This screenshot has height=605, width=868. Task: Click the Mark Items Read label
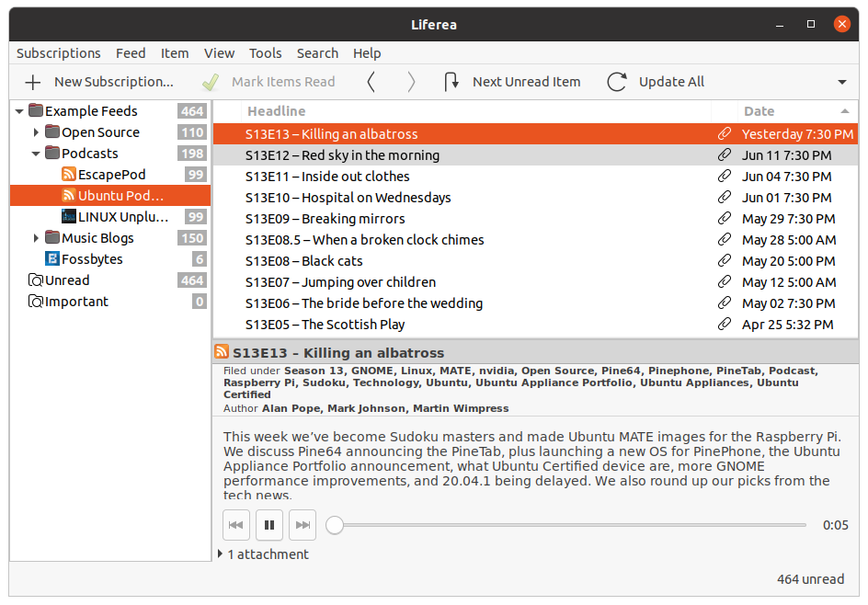pyautogui.click(x=283, y=82)
